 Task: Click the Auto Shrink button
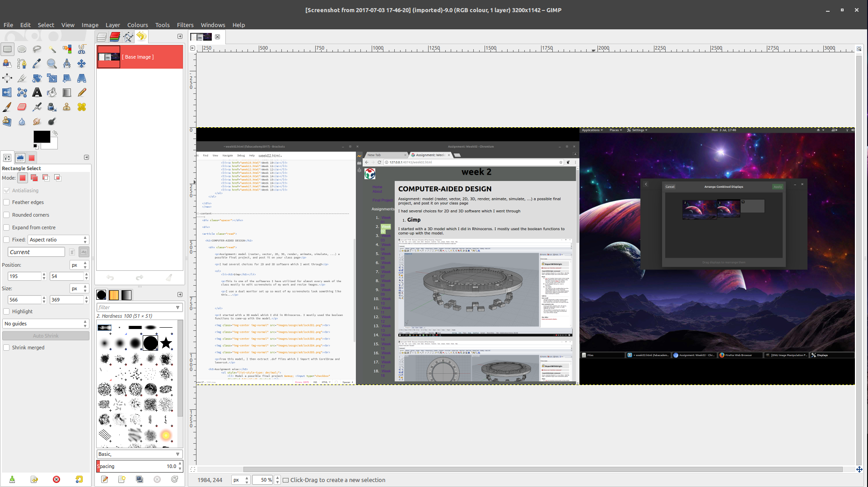[46, 336]
